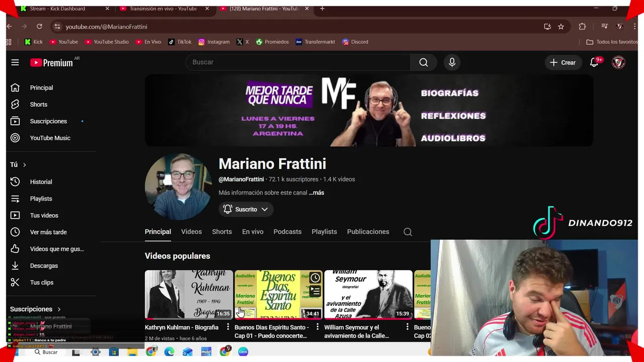Switch to the Playlists channel tab
644x362 pixels.
tap(324, 232)
